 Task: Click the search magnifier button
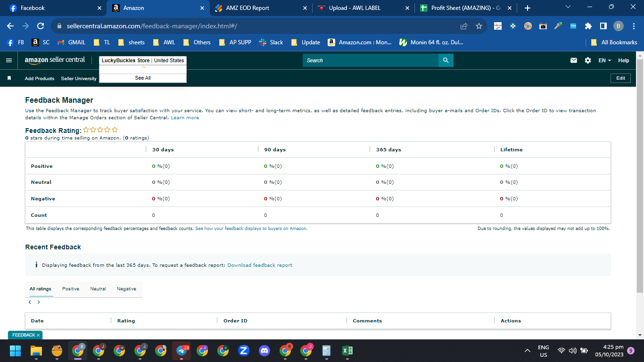tap(446, 60)
